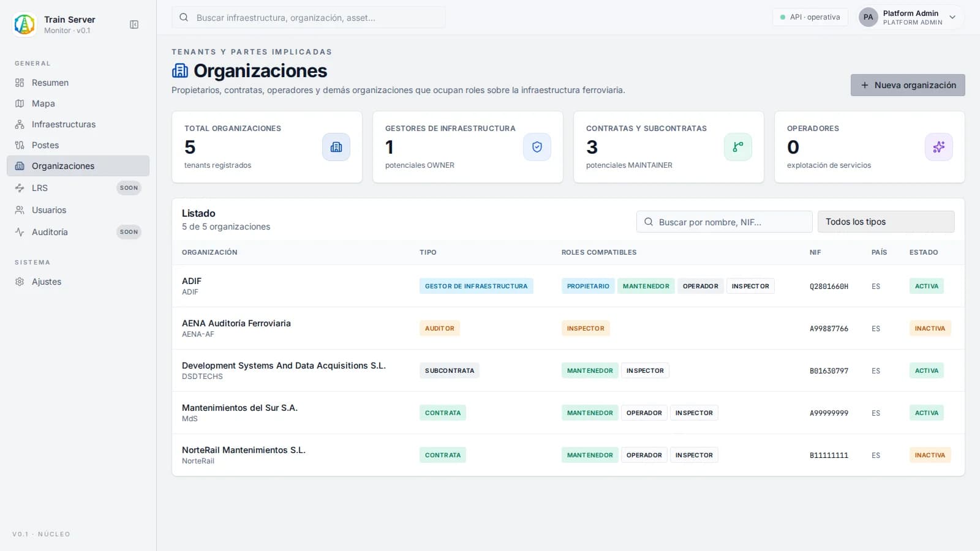Click the Train Server logo icon
The image size is (980, 551).
coord(24,24)
